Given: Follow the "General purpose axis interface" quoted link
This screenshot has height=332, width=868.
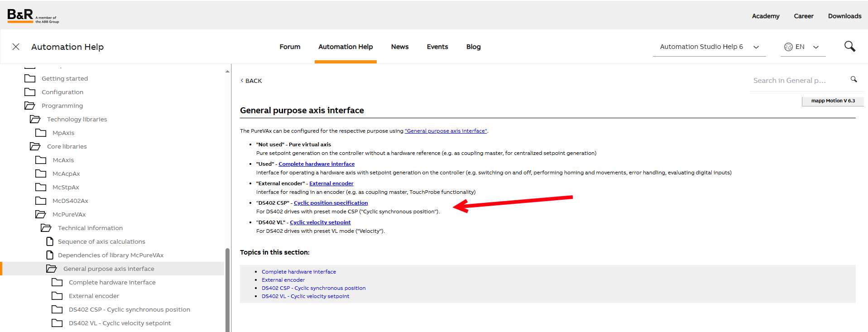Looking at the screenshot, I should [446, 131].
